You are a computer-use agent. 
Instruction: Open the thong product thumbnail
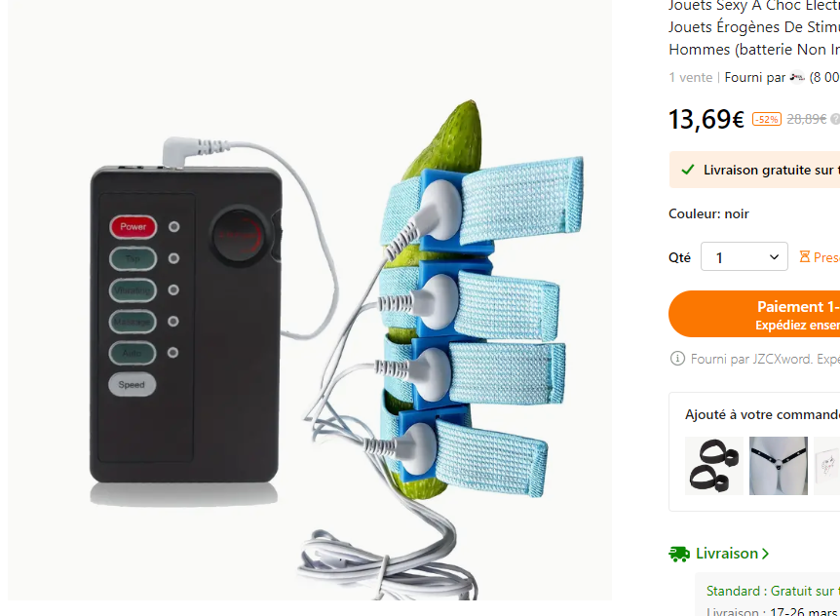779,466
